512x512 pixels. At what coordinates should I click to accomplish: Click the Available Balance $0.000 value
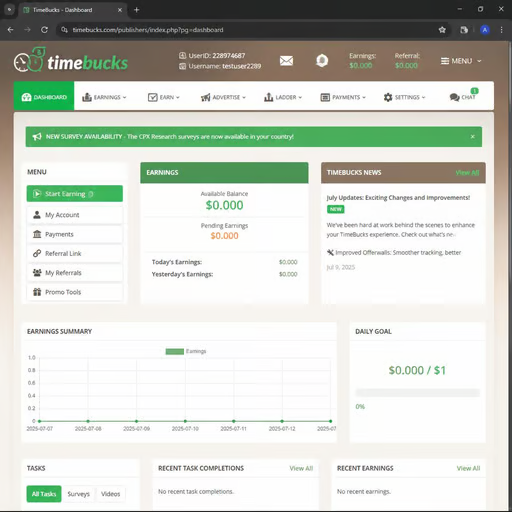224,205
